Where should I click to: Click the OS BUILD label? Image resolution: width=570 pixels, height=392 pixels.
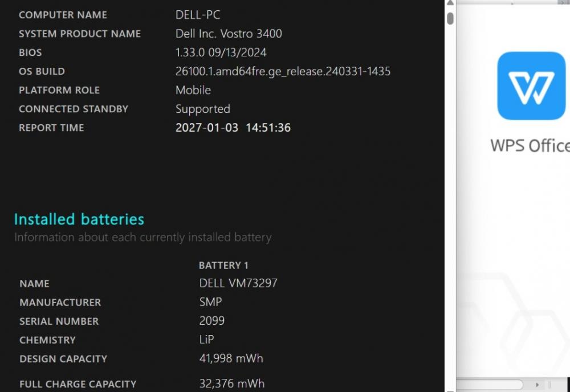(42, 72)
